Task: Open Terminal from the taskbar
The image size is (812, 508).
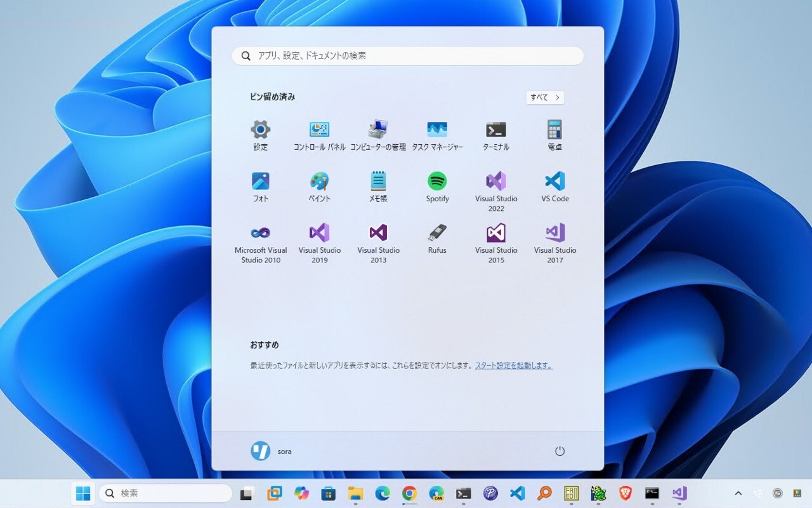Action: click(464, 493)
